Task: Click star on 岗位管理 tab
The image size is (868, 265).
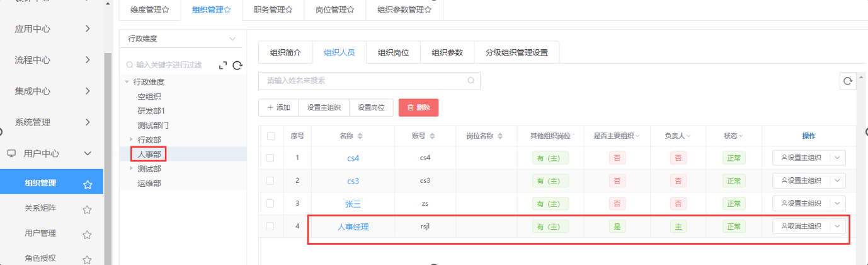Action: point(351,9)
